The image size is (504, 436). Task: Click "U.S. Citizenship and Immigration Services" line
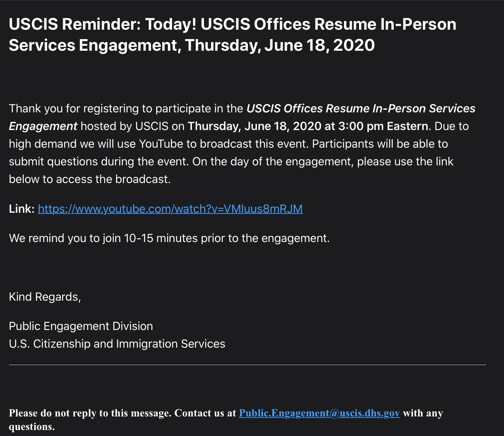pos(117,344)
